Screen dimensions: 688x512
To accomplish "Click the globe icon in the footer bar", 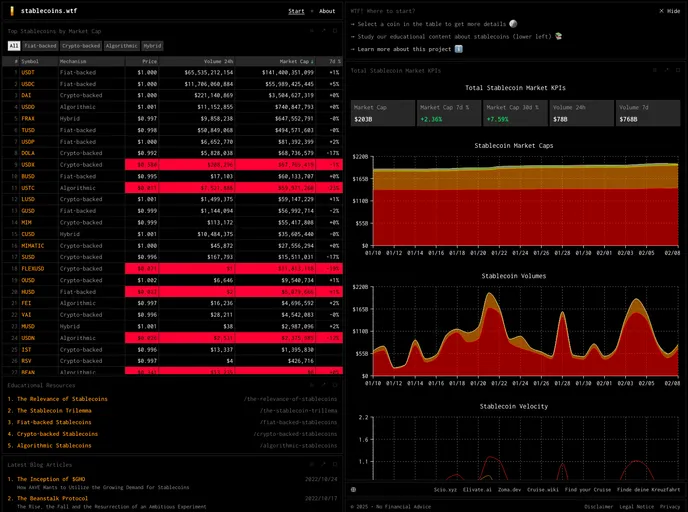I will click(354, 490).
